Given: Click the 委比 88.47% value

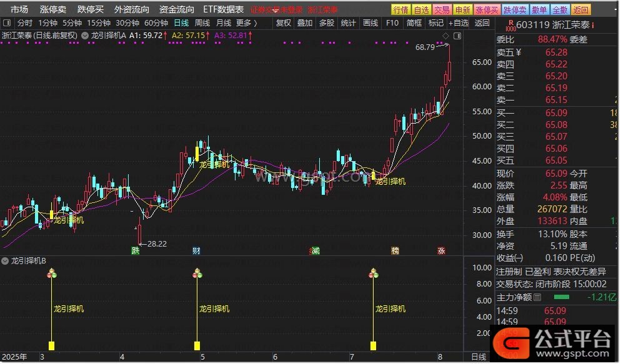Looking at the screenshot, I should (552, 39).
